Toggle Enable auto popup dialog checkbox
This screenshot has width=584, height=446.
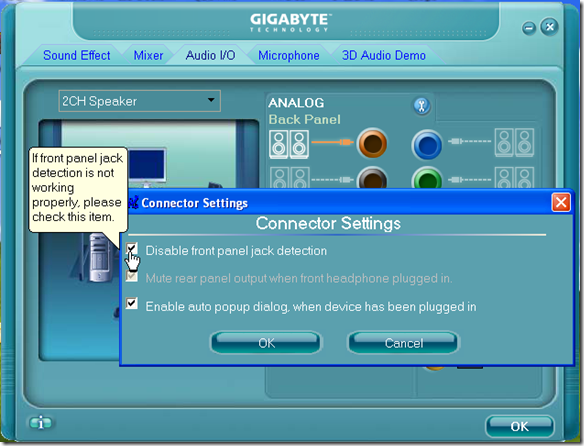point(131,303)
